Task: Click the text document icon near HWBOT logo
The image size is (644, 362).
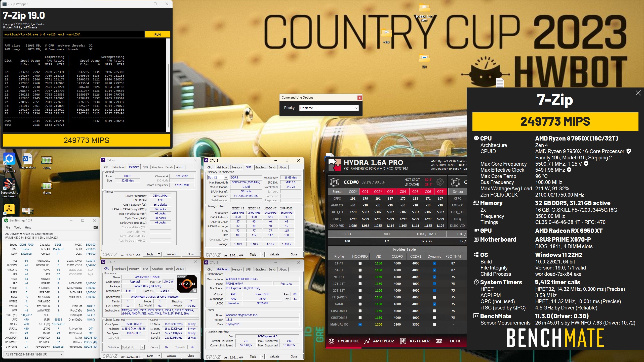Action: point(500,83)
